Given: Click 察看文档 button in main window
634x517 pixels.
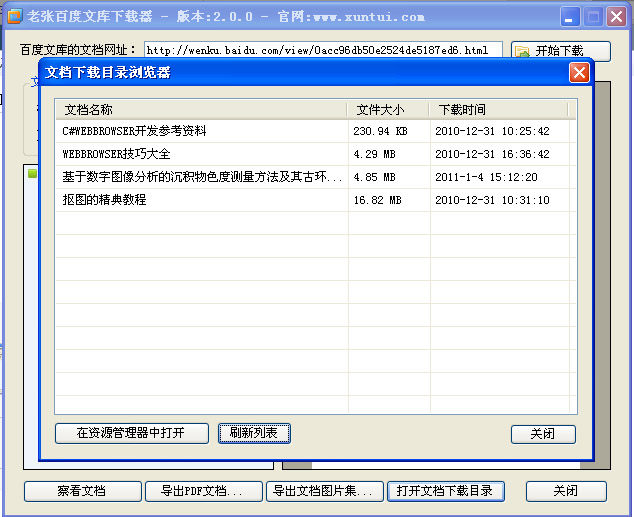Looking at the screenshot, I should 82,491.
